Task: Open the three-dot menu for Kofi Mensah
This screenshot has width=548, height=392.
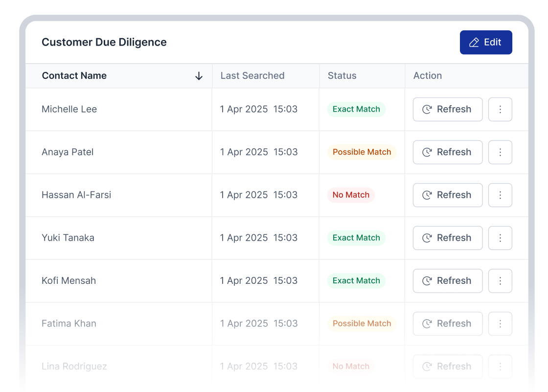Action: (500, 281)
